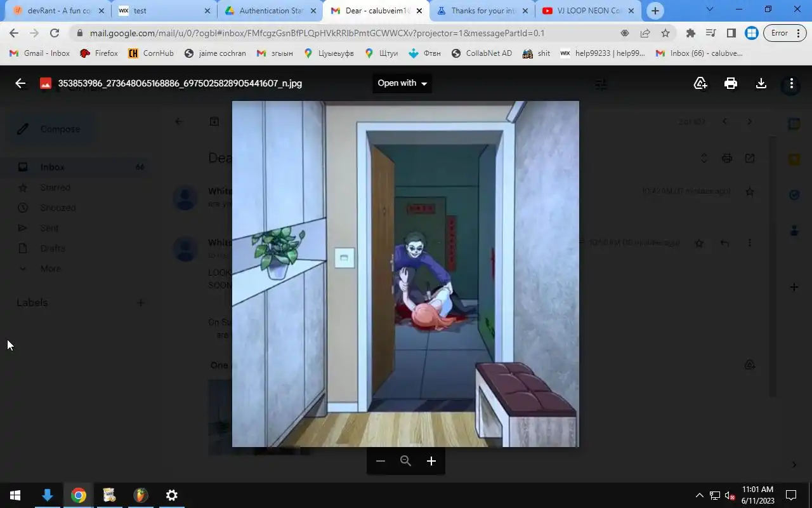Open Windows Start menu
This screenshot has height=508, width=812.
(15, 495)
